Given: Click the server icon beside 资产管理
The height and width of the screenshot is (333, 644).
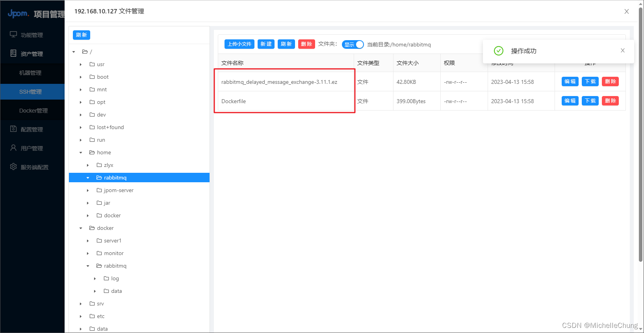Looking at the screenshot, I should click(x=13, y=54).
